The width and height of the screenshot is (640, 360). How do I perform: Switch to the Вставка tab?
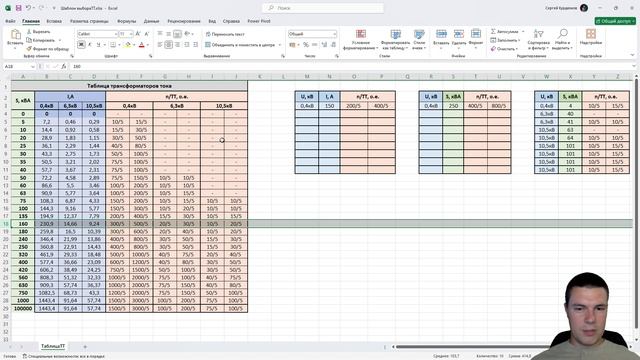pos(54,21)
